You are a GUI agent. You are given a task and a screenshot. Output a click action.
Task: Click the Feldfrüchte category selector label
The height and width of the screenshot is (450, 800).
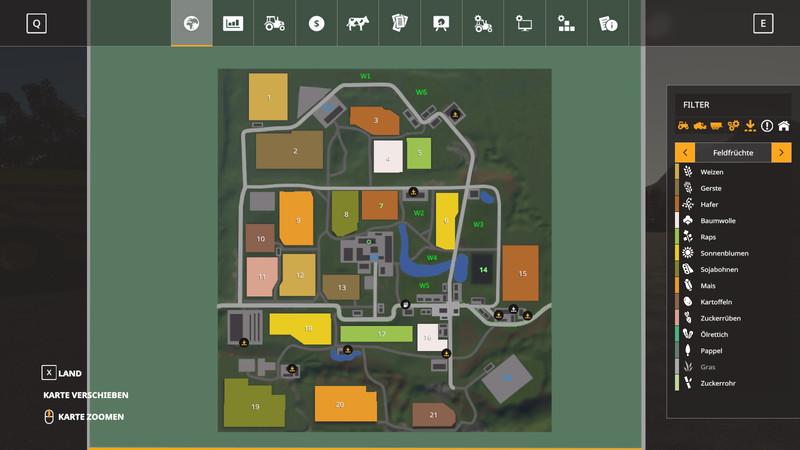click(733, 152)
